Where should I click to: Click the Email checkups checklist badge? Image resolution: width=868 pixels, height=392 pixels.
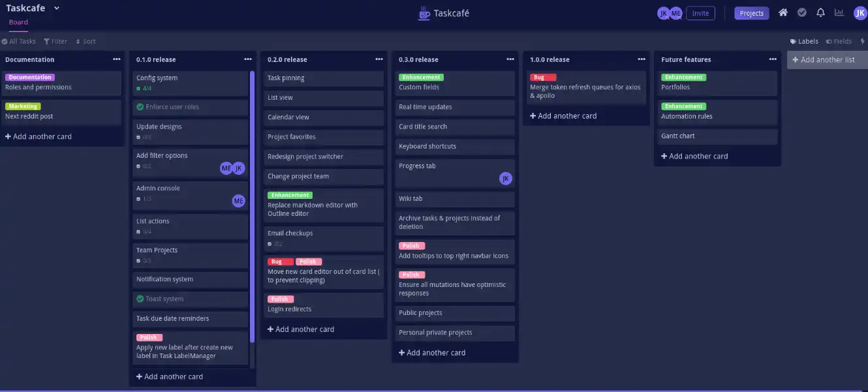click(275, 244)
